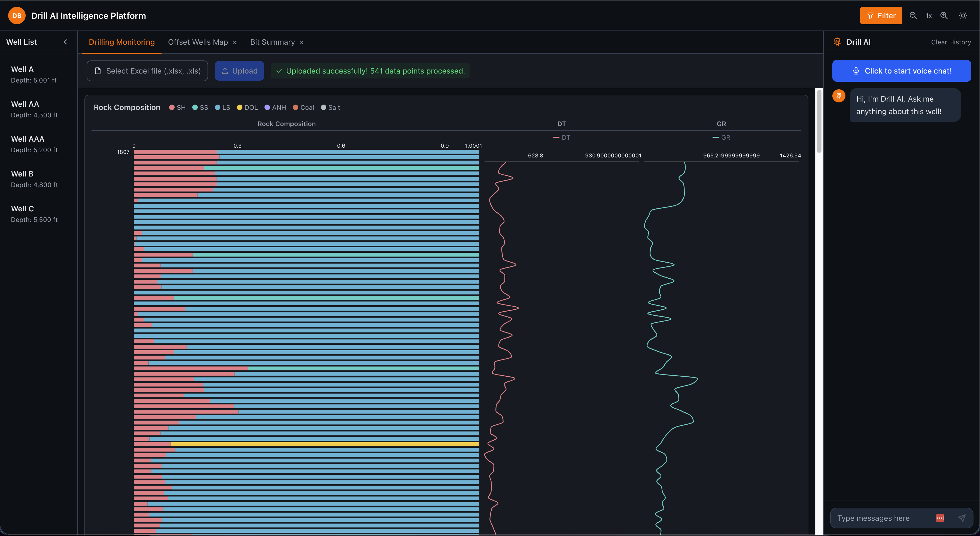Click the zoom out magnifier icon
This screenshot has width=980, height=536.
point(913,16)
